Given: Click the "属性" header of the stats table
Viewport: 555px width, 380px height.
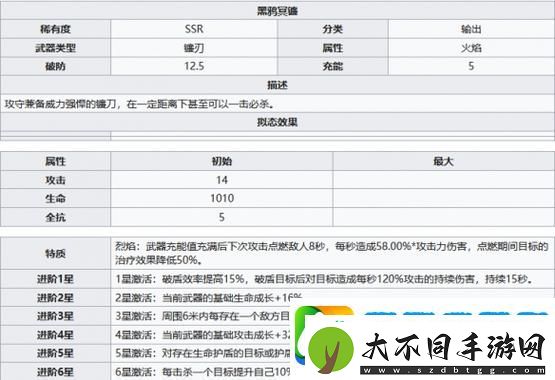Looking at the screenshot, I should [x=55, y=161].
